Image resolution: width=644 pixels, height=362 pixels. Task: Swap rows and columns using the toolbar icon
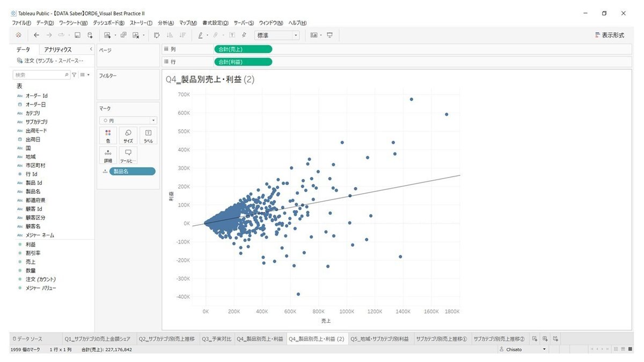point(157,35)
